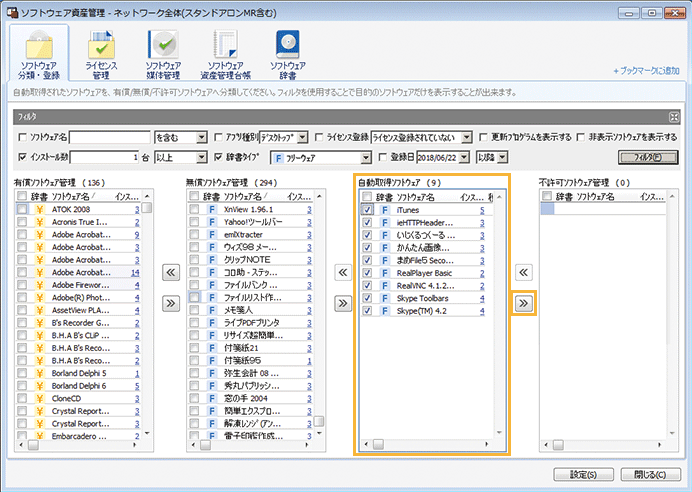Uncheck 辞書タイプ filter checkbox
This screenshot has height=492, width=692.
tap(218, 157)
